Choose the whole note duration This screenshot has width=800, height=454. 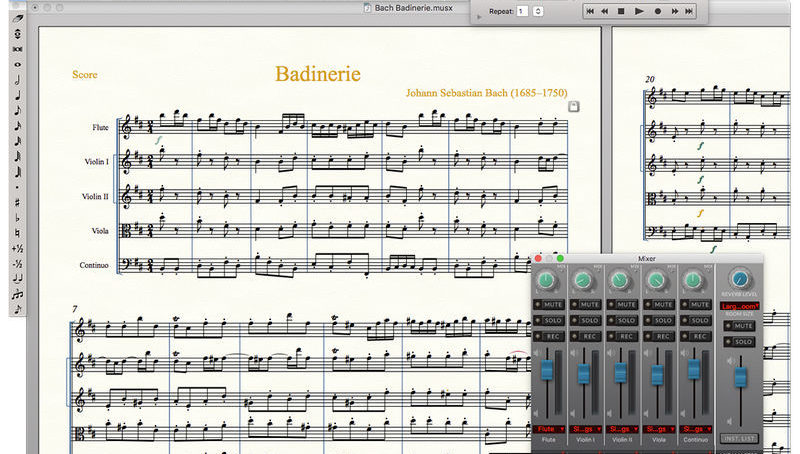(x=17, y=64)
